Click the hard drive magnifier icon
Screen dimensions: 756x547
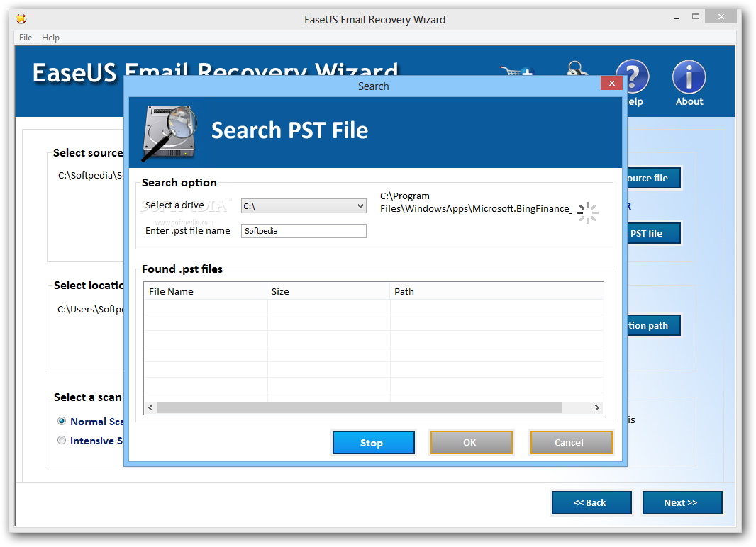[169, 133]
